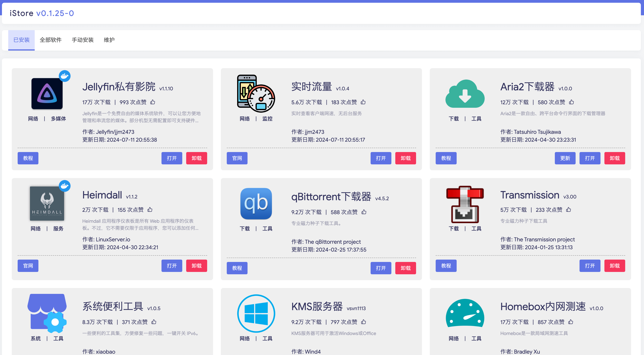Click the Homebox speedometer icon

pos(465,313)
